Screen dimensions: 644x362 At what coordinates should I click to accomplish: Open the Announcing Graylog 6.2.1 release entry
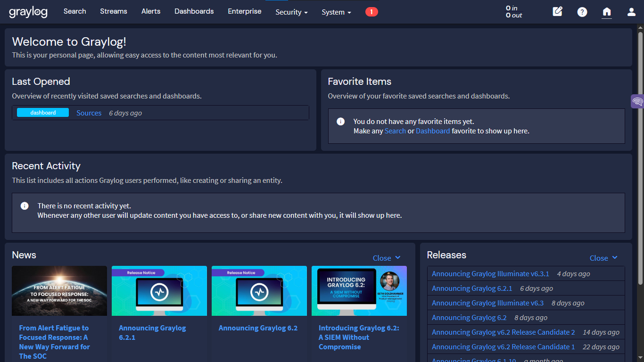click(472, 288)
